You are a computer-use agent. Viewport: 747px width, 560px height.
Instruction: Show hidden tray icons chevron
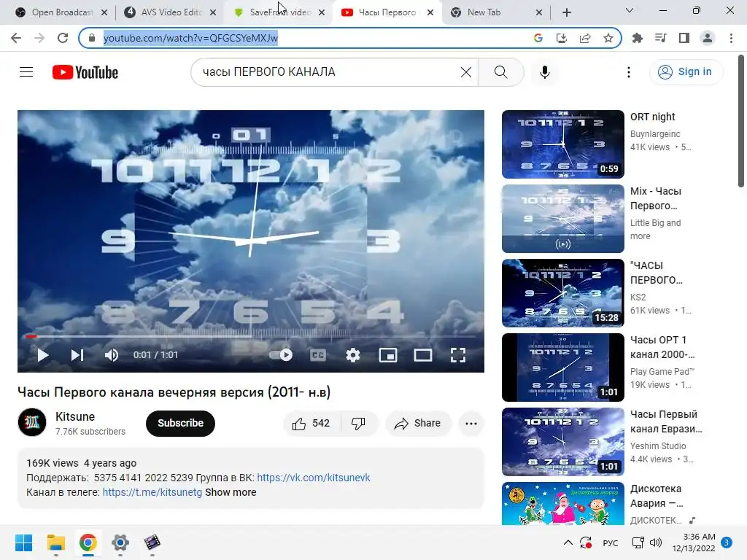pos(568,542)
